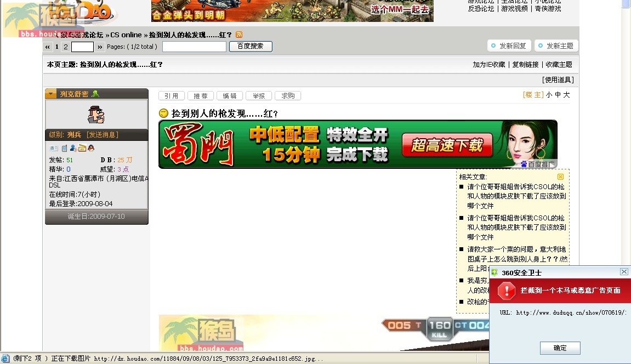
Task: Click the 蜀门 game download banner ad
Action: 358,144
